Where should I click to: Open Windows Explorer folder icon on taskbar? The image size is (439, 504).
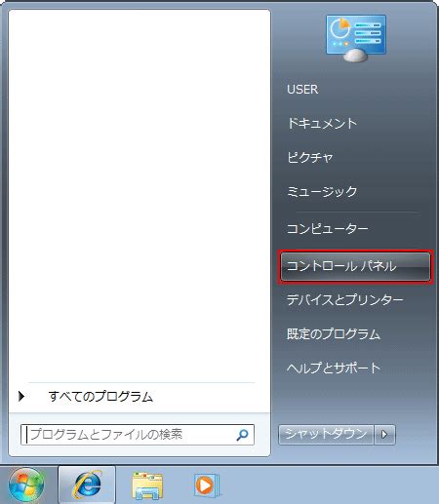coord(147,485)
